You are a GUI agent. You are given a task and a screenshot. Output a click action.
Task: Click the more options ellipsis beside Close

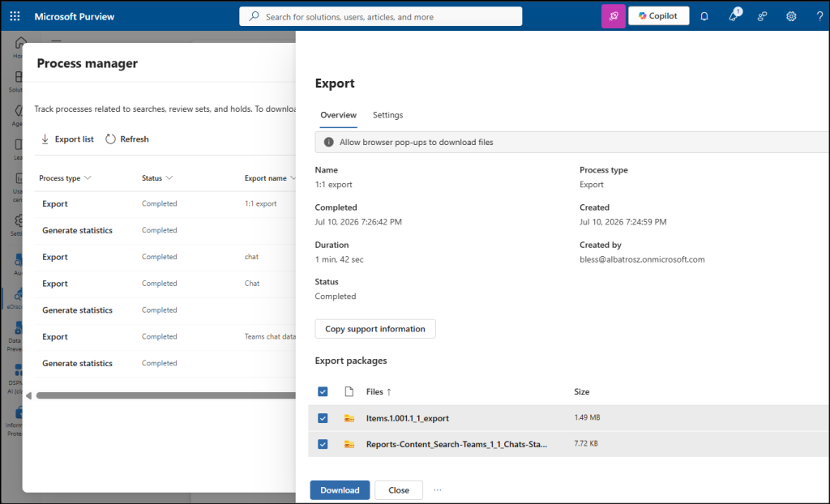[437, 490]
